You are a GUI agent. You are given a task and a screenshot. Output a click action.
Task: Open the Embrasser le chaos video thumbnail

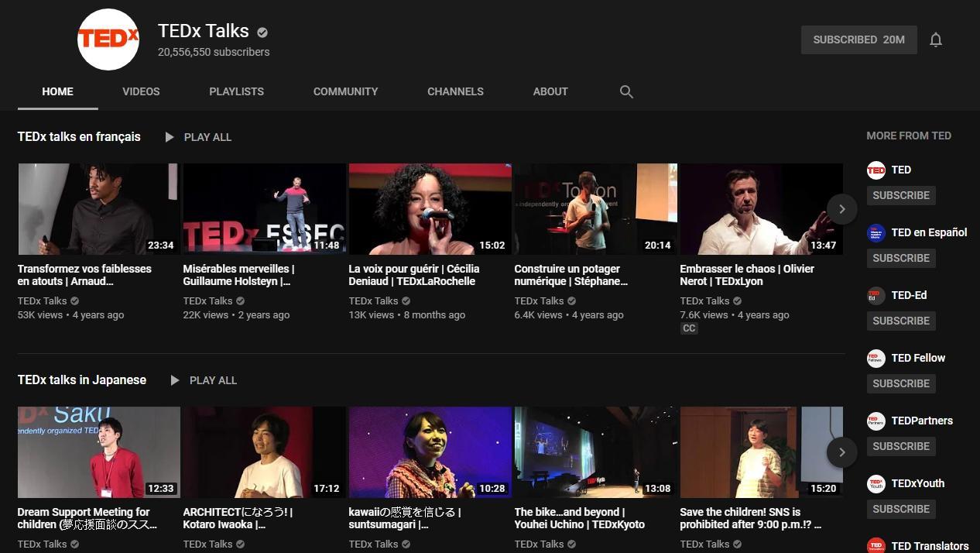pos(762,209)
